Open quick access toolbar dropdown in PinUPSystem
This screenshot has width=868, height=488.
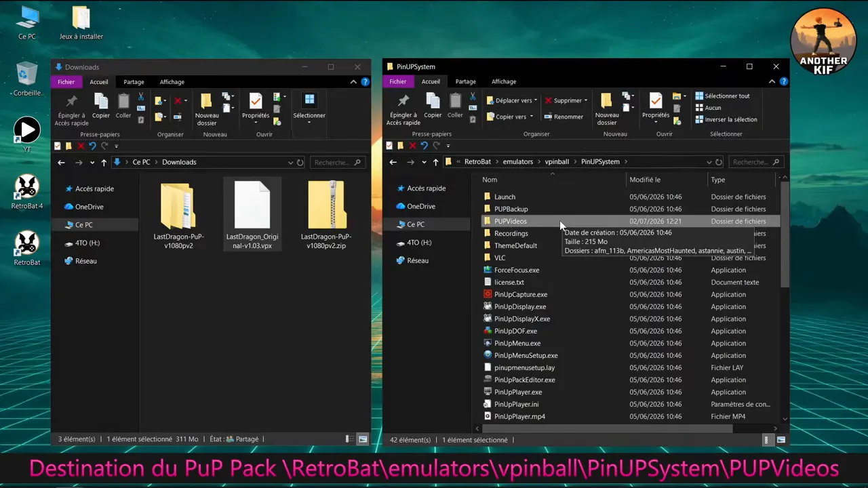(448, 146)
